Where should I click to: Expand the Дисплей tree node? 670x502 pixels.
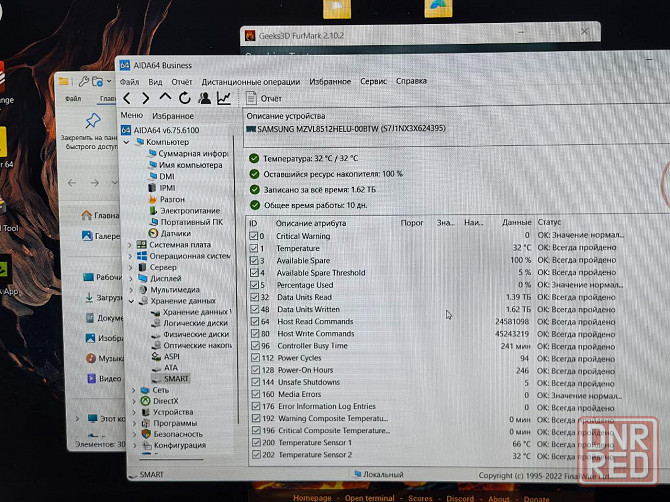(131, 279)
